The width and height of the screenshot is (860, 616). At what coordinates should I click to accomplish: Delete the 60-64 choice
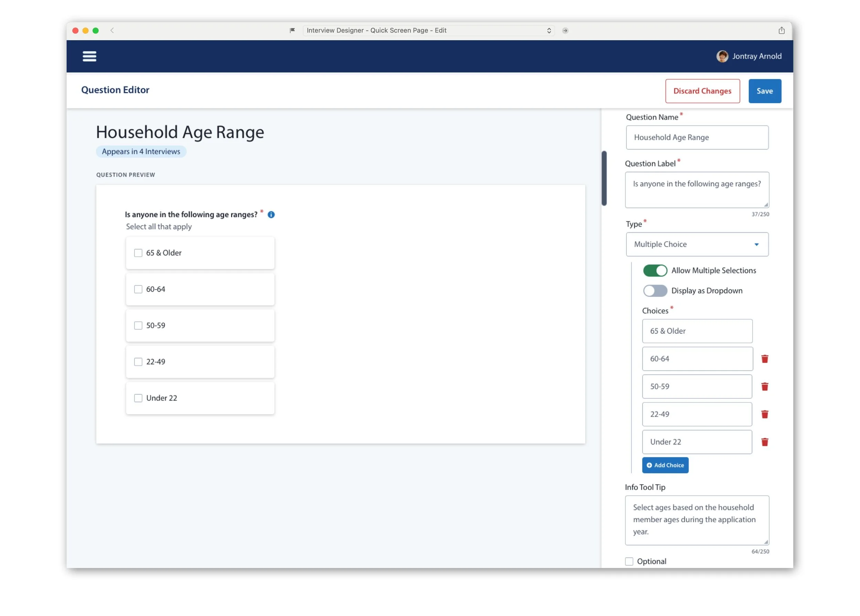(x=764, y=359)
